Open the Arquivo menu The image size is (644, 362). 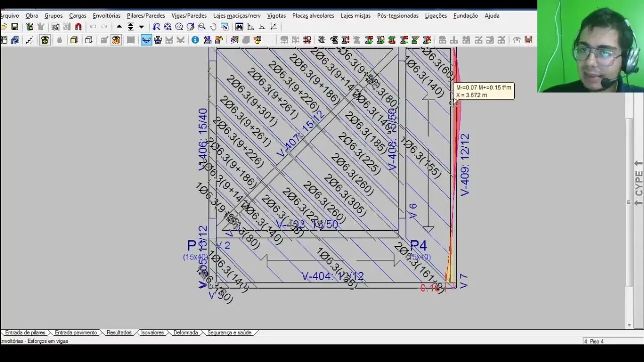pos(10,16)
